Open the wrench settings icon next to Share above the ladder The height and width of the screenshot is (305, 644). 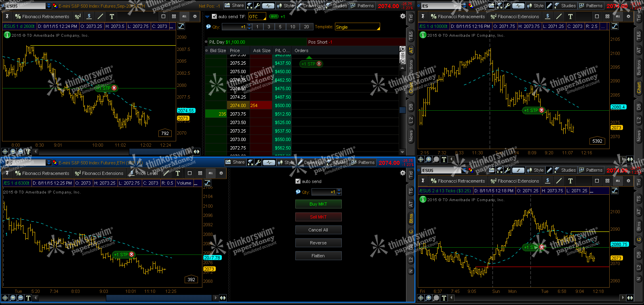tap(257, 6)
